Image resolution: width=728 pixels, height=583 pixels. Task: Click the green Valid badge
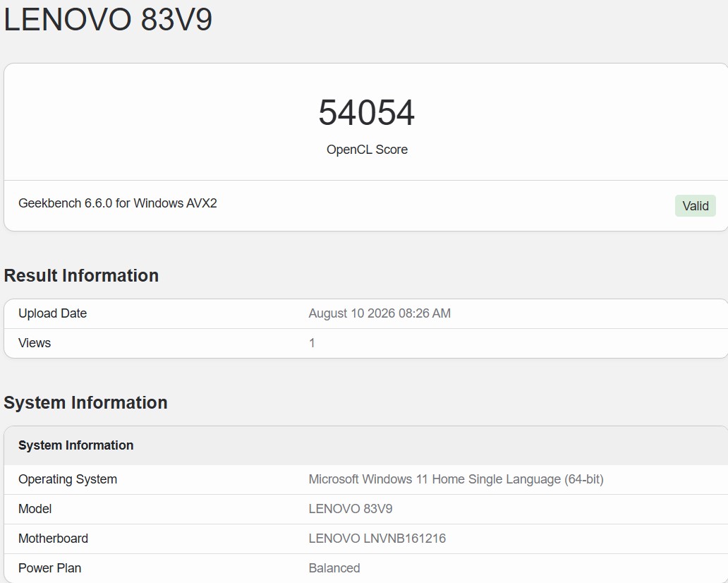[695, 206]
